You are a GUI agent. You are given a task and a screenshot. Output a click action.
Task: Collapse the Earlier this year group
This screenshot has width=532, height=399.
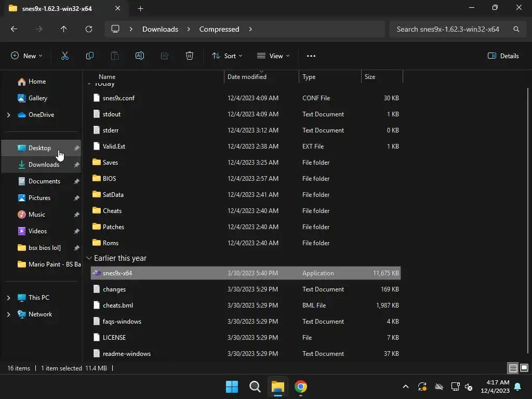(x=89, y=258)
